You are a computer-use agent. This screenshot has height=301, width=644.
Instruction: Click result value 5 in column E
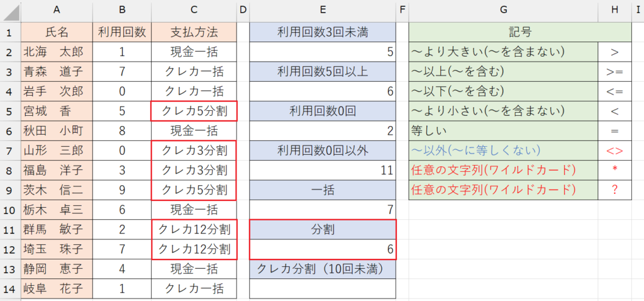point(323,52)
